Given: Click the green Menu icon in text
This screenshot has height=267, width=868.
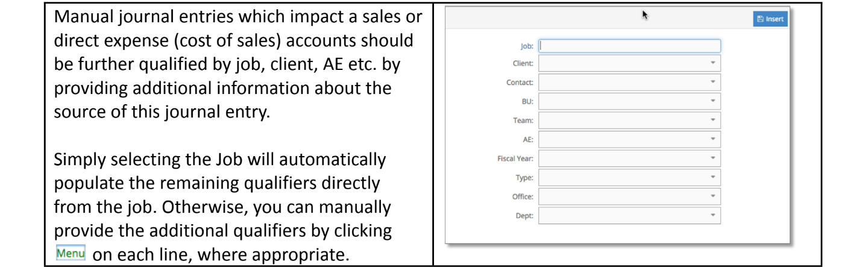Looking at the screenshot, I should [71, 253].
